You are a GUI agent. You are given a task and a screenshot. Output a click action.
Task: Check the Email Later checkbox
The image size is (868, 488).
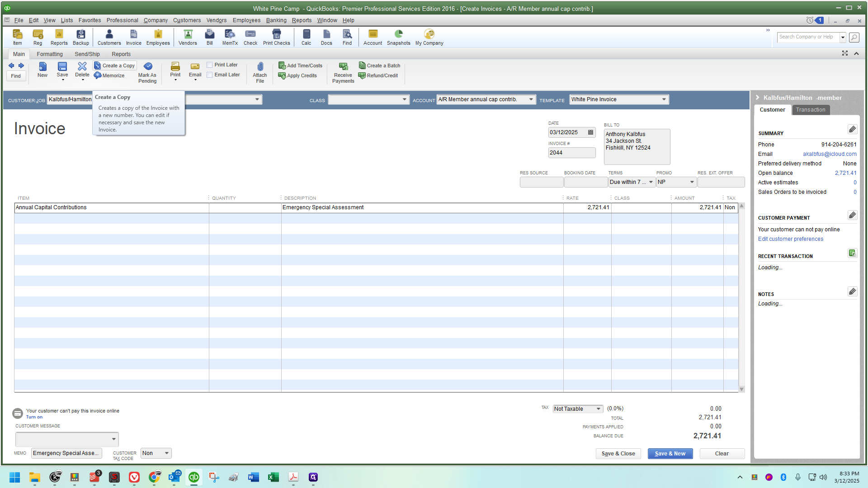tap(210, 75)
